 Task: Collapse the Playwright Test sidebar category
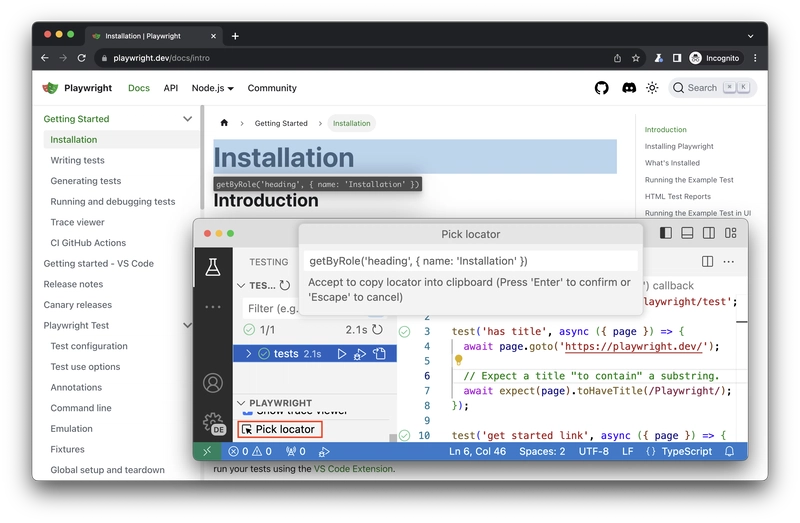point(187,326)
